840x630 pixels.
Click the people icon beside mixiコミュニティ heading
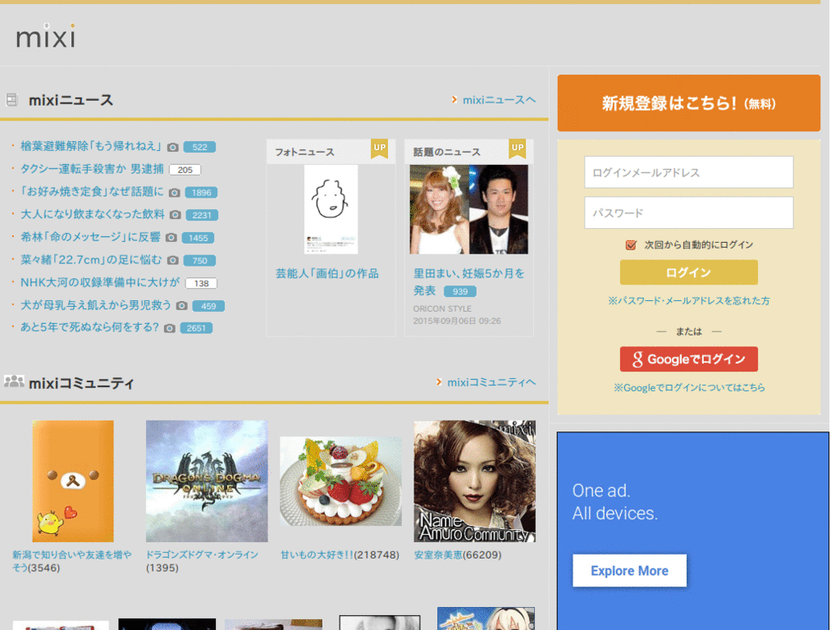click(x=14, y=381)
